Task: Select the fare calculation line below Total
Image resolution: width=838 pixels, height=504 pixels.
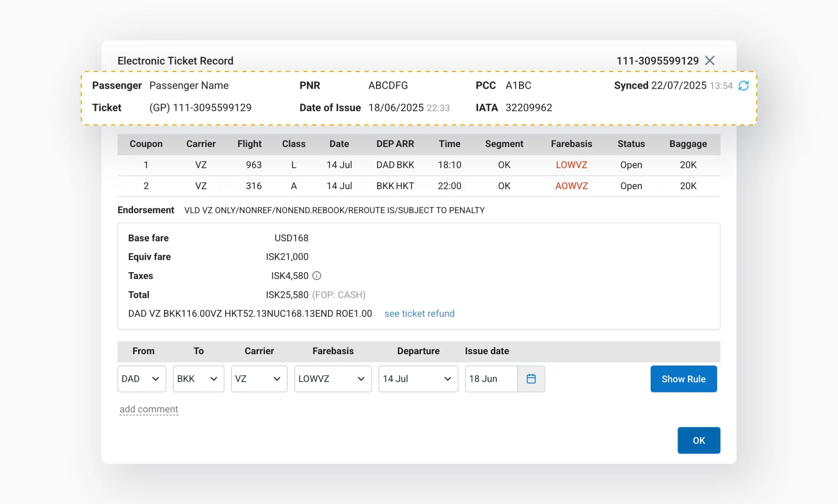Action: [x=250, y=313]
